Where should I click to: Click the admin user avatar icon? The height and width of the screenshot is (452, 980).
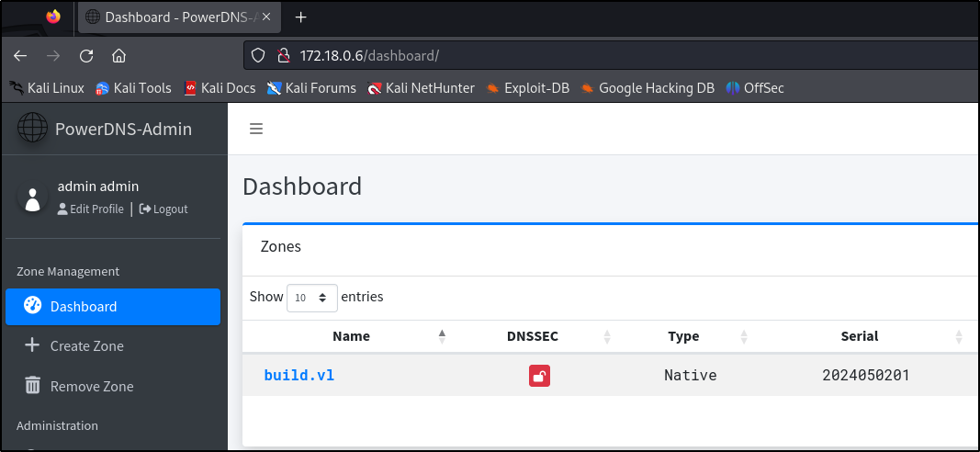pyautogui.click(x=34, y=198)
